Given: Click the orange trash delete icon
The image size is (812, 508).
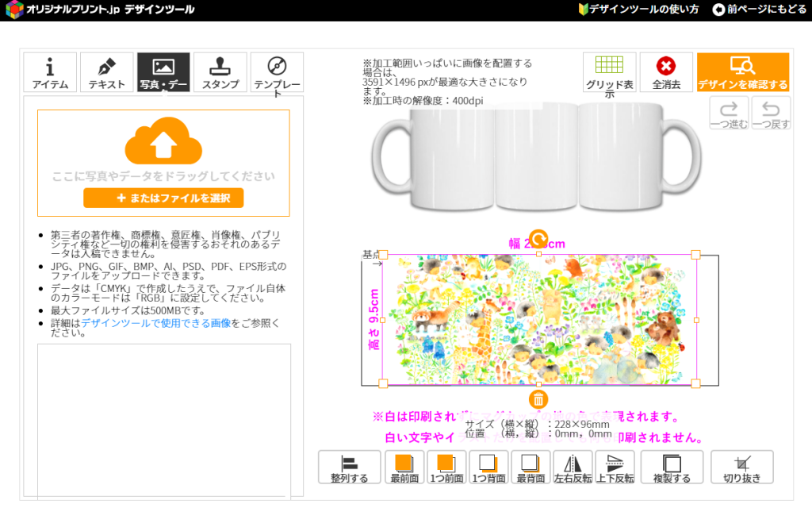Looking at the screenshot, I should pyautogui.click(x=538, y=400).
